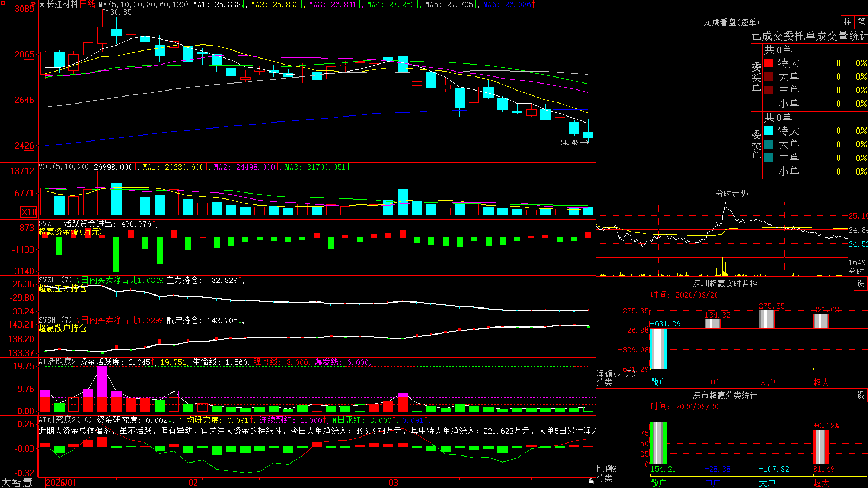
Task: Toggle the star favorite icon before 长江材料
Action: (42, 4)
